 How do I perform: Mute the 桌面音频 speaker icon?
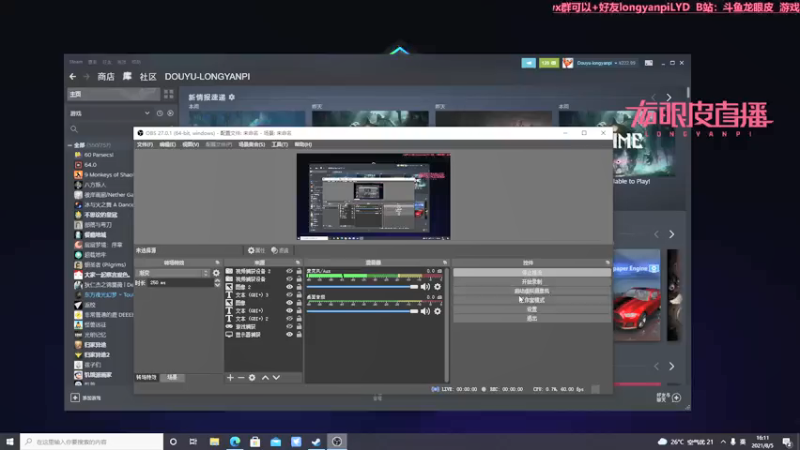[425, 311]
